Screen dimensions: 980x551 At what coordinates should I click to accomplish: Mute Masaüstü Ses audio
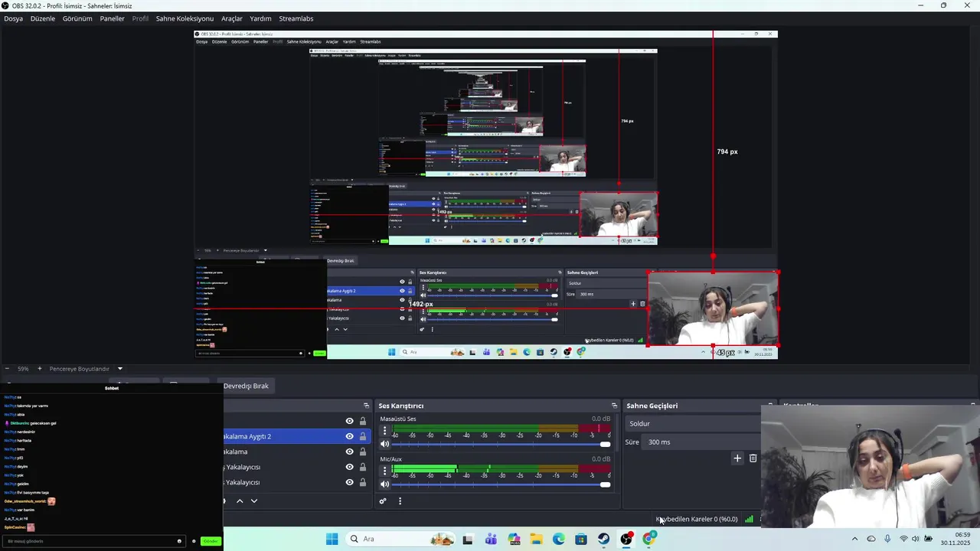tap(385, 444)
